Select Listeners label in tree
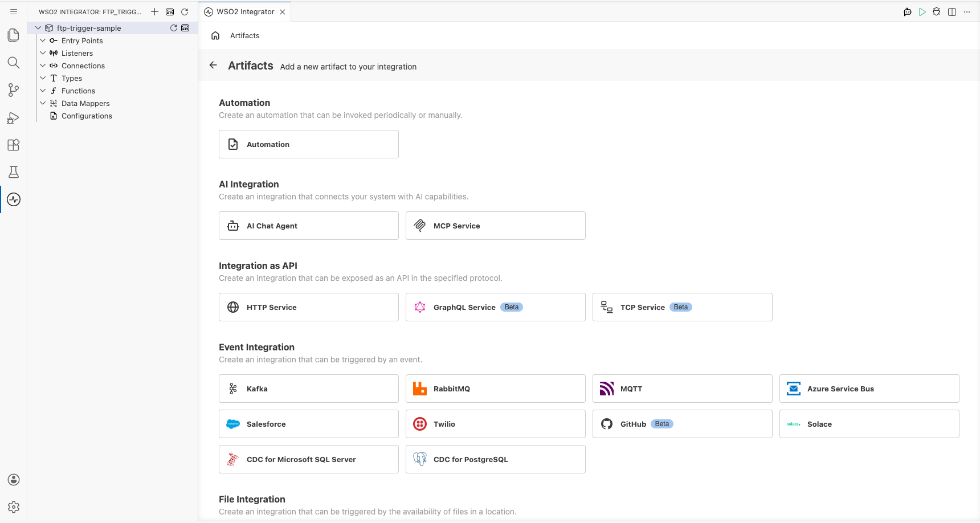This screenshot has width=980, height=523. [x=77, y=53]
